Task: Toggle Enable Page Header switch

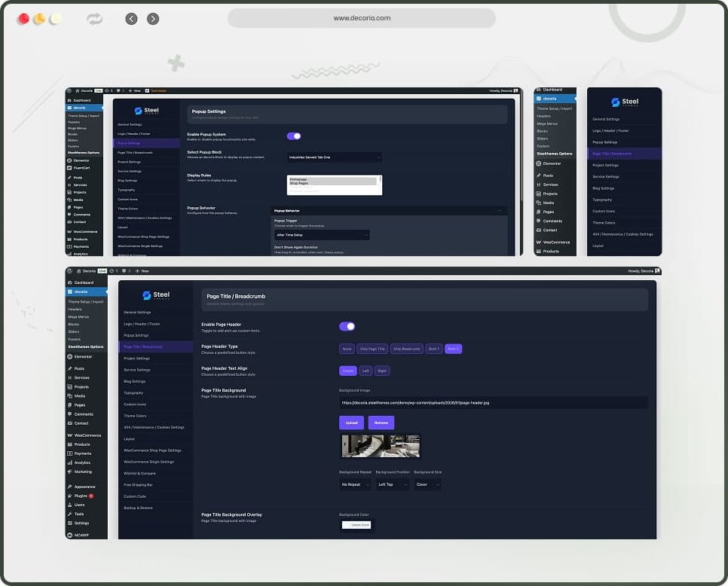Action: pyautogui.click(x=347, y=326)
